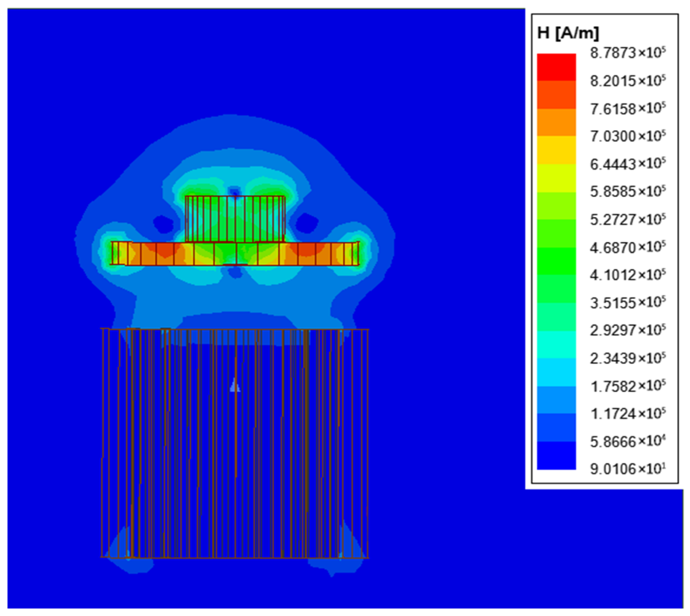Image resolution: width=690 pixels, height=616 pixels.
Task: Click the 9.0106×10¹ minimum value label
Action: pyautogui.click(x=627, y=469)
